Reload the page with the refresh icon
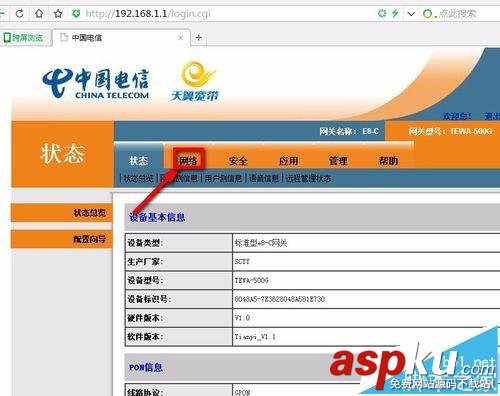The width and height of the screenshot is (500, 396). pos(20,14)
